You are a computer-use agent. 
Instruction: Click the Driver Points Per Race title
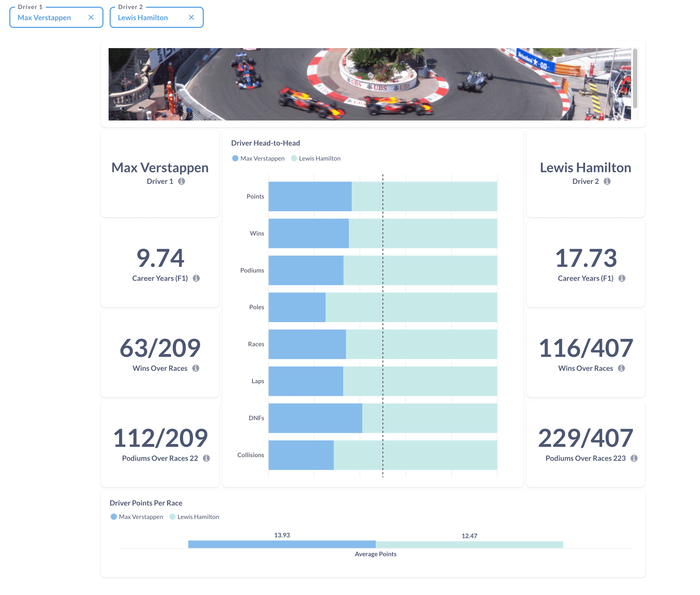[x=146, y=503]
